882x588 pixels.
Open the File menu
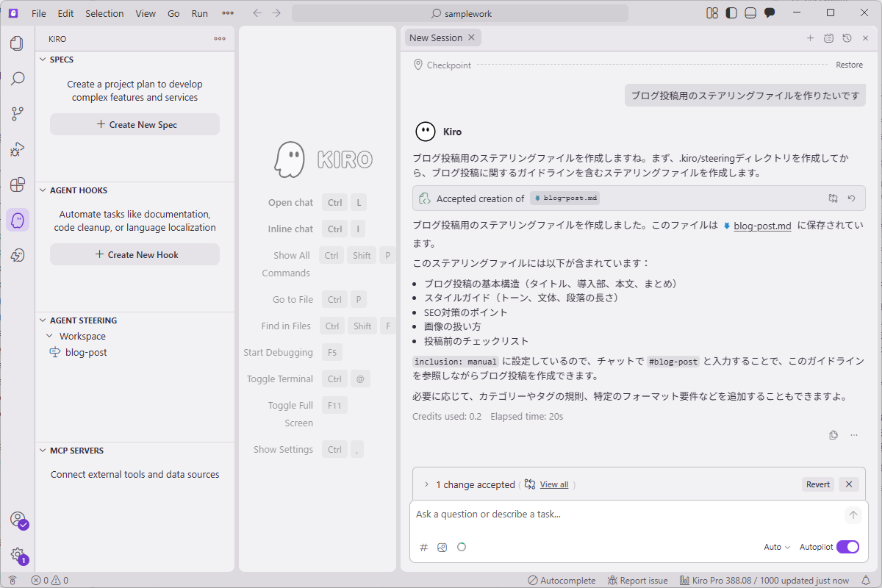pos(38,12)
